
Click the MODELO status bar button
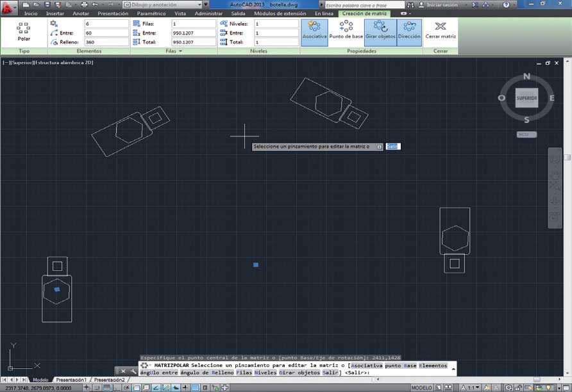(x=421, y=388)
